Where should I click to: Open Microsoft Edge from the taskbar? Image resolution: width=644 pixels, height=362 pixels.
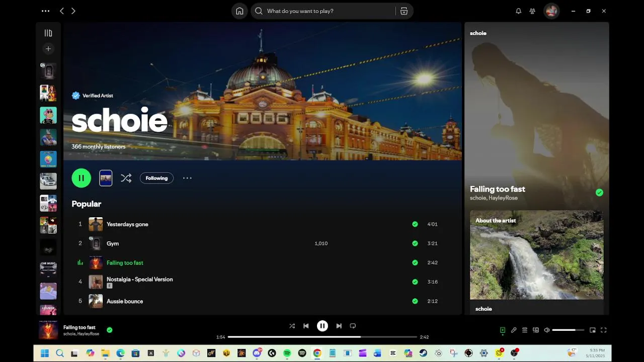pyautogui.click(x=121, y=353)
